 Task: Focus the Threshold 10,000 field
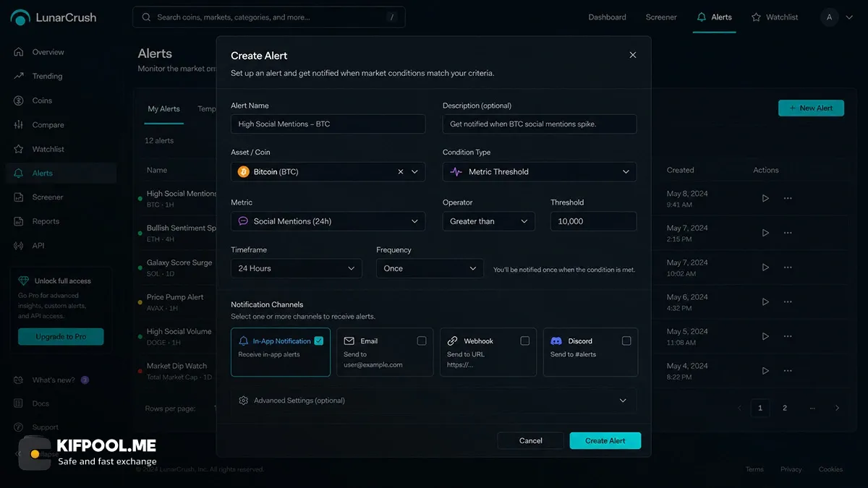pyautogui.click(x=594, y=221)
